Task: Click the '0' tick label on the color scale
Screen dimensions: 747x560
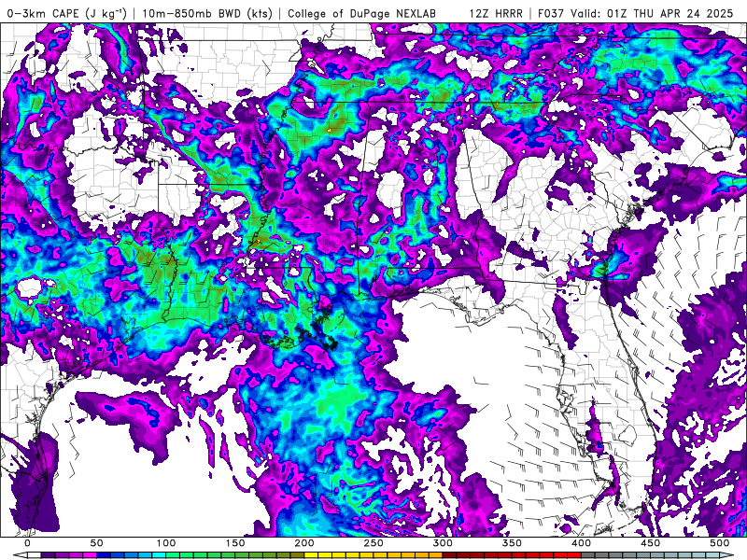Action: tap(27, 543)
